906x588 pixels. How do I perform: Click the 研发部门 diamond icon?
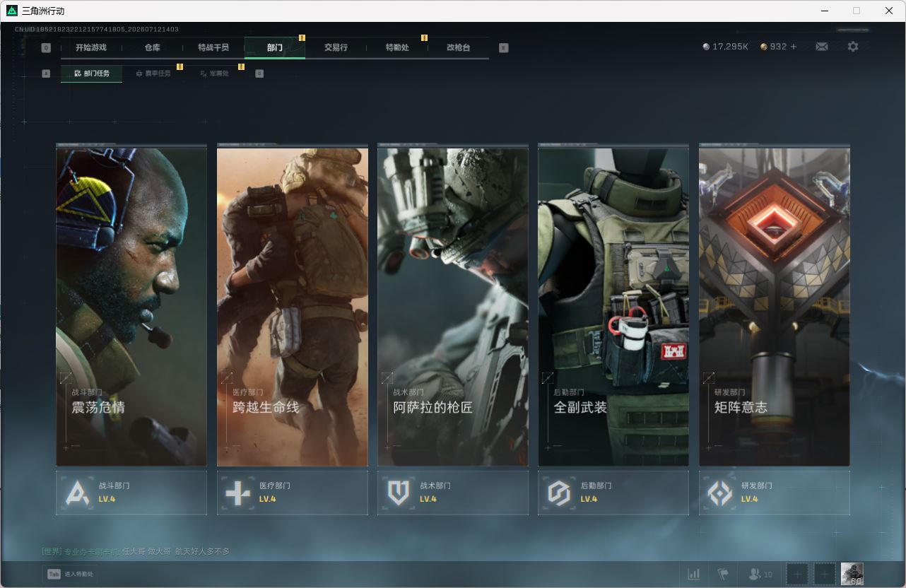click(720, 493)
